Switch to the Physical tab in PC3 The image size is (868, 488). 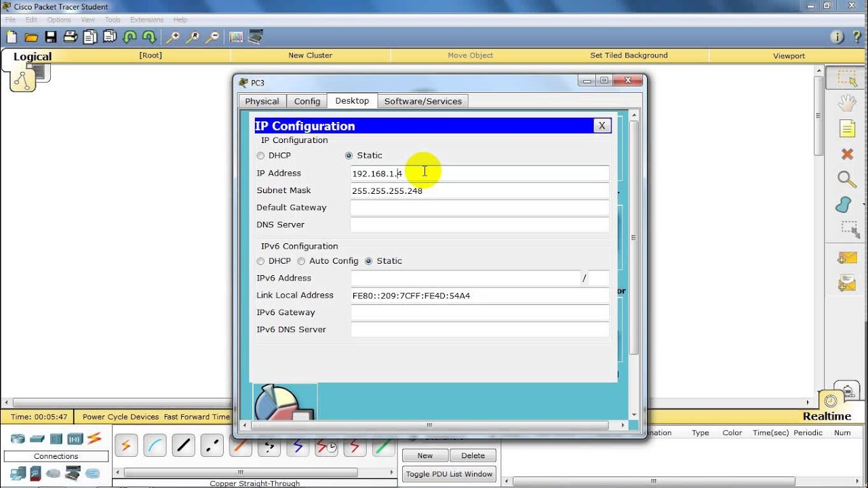pos(262,101)
